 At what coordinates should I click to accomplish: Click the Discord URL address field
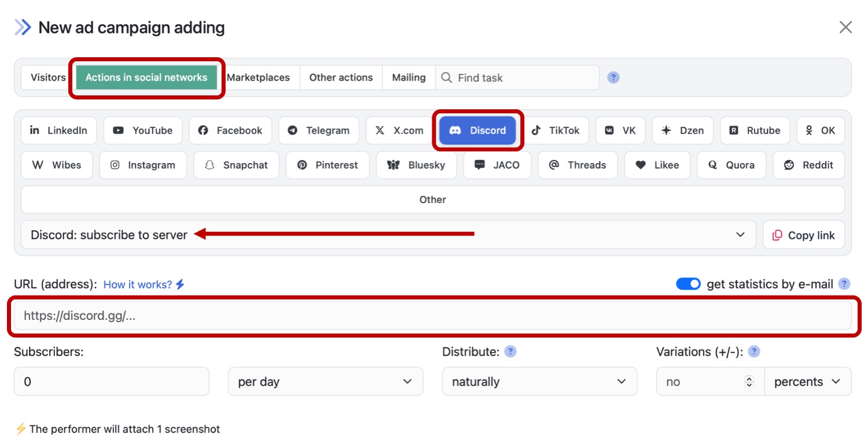432,316
